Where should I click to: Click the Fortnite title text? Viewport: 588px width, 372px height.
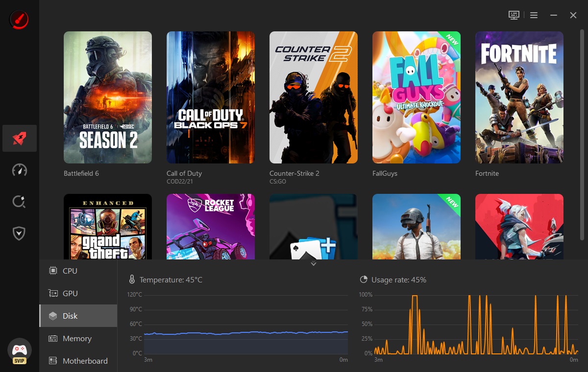(487, 173)
